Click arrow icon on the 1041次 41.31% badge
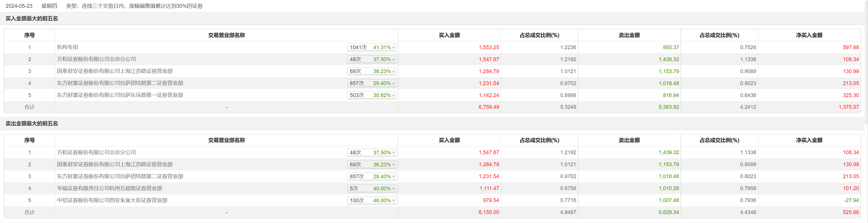 [x=393, y=47]
